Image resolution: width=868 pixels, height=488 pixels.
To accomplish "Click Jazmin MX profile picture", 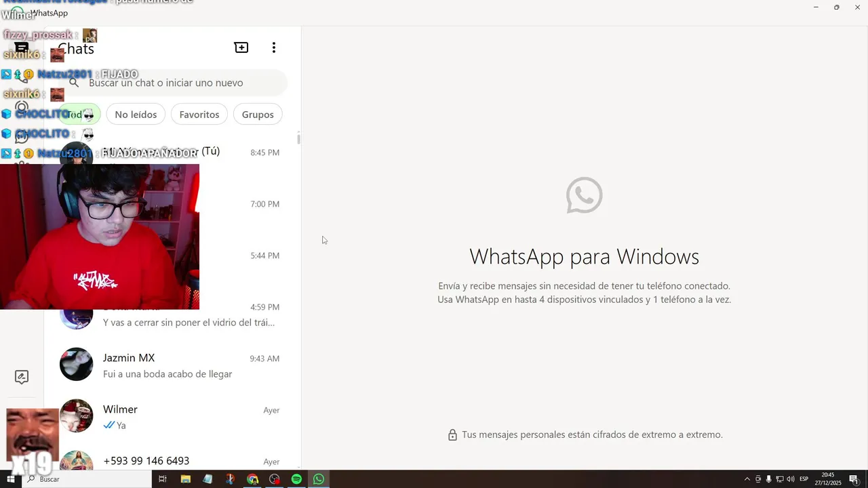I will (x=76, y=365).
